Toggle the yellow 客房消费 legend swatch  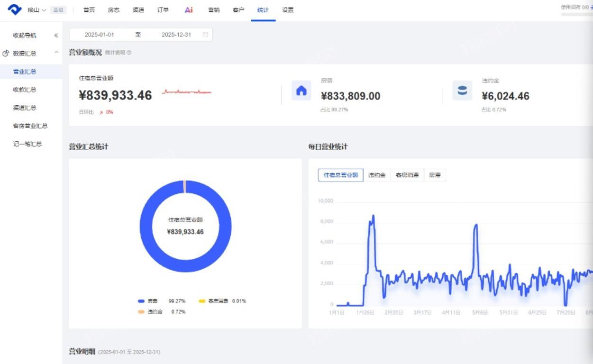(202, 301)
